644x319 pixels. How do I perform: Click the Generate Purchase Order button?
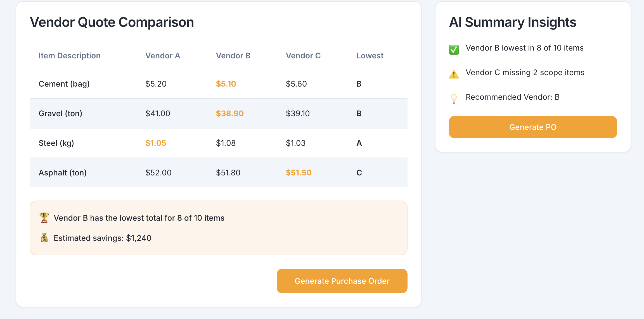pos(342,281)
